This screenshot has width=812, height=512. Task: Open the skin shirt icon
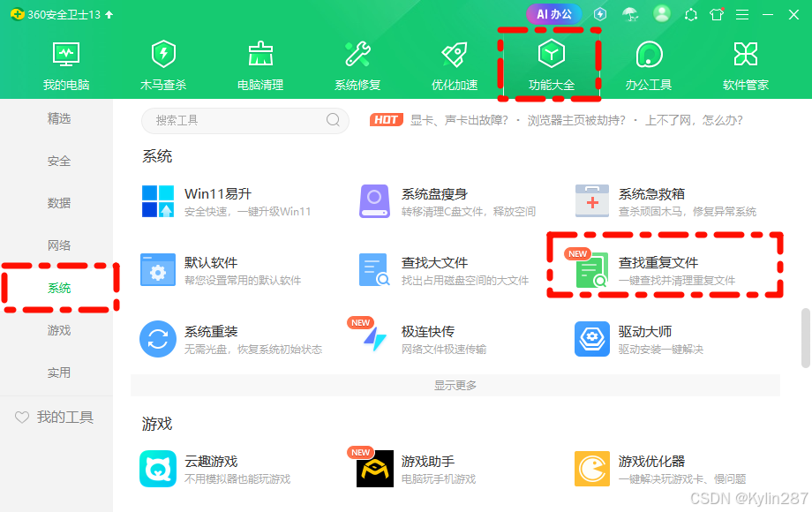coord(717,14)
